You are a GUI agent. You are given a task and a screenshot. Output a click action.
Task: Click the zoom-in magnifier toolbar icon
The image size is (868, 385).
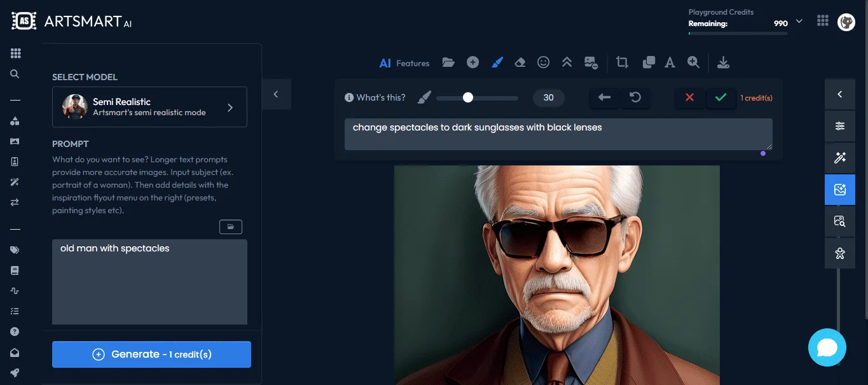[693, 62]
